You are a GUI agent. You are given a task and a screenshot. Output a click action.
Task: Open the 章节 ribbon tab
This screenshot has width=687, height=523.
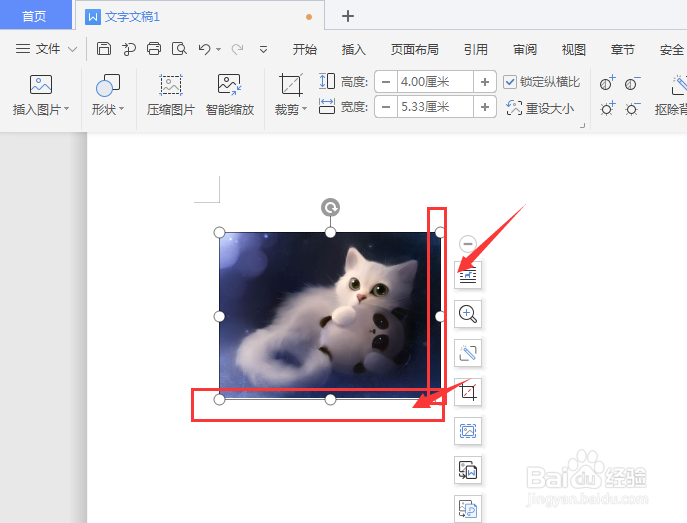[623, 49]
